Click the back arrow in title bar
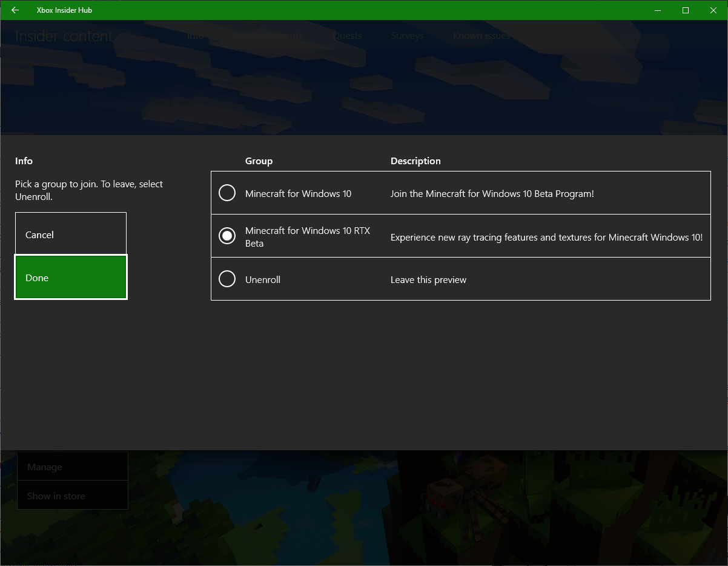 pyautogui.click(x=15, y=10)
